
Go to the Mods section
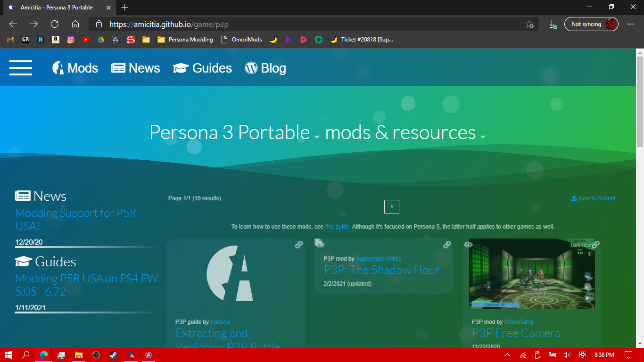tap(75, 68)
